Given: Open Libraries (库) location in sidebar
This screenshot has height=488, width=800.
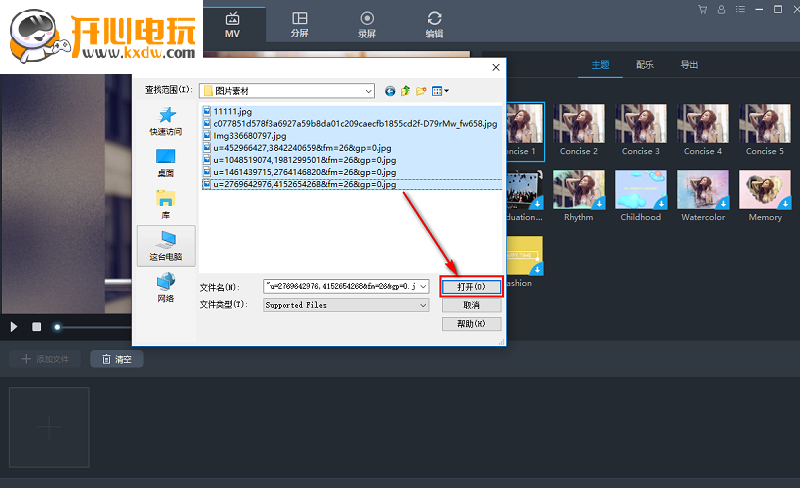Looking at the screenshot, I should click(166, 203).
